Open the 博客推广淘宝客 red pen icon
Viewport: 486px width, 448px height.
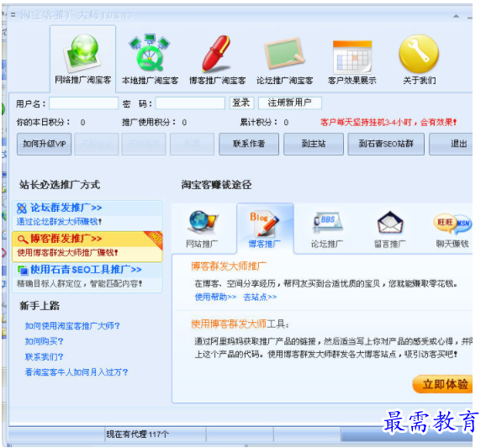coord(217,60)
